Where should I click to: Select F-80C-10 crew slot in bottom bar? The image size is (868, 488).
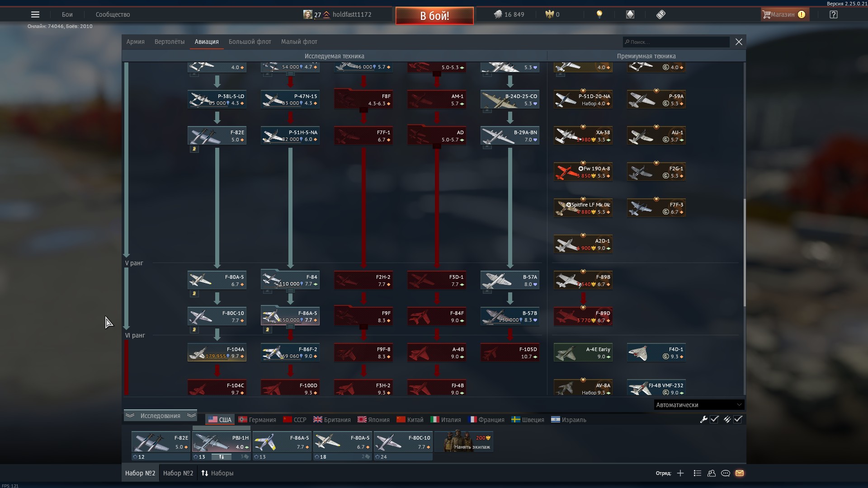point(403,441)
